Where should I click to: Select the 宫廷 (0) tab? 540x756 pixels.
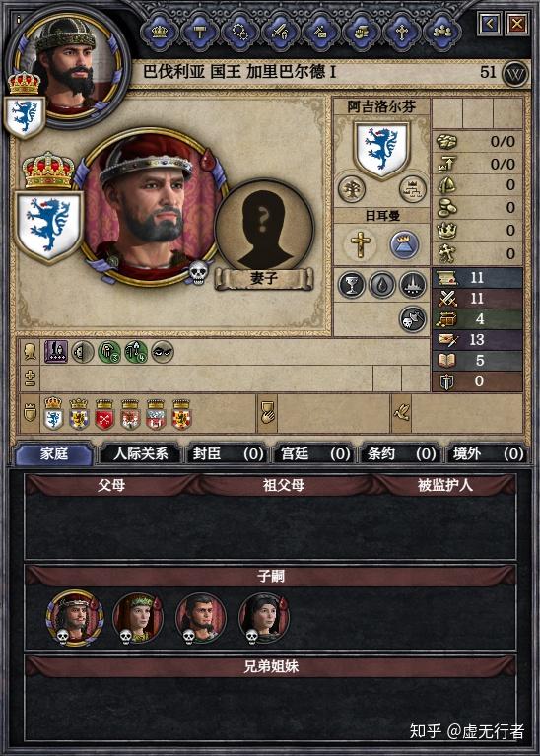pos(314,453)
